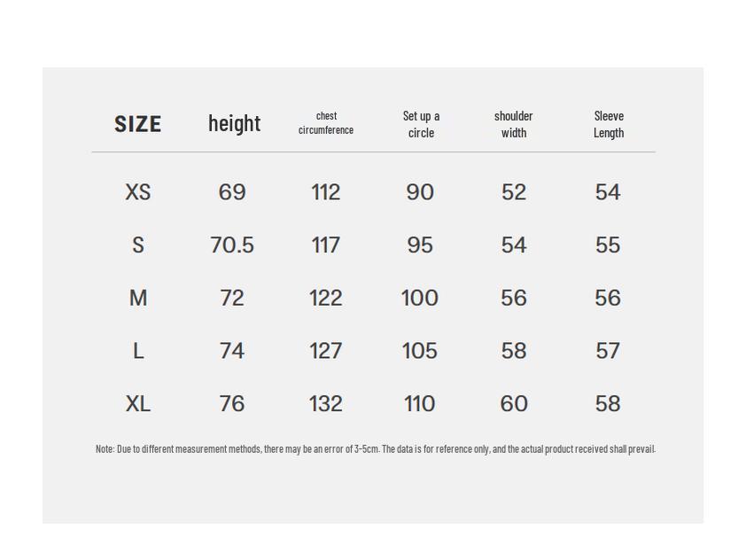Click the shoulder width value 60
Image resolution: width=746 pixels, height=560 pixels.
coord(514,404)
